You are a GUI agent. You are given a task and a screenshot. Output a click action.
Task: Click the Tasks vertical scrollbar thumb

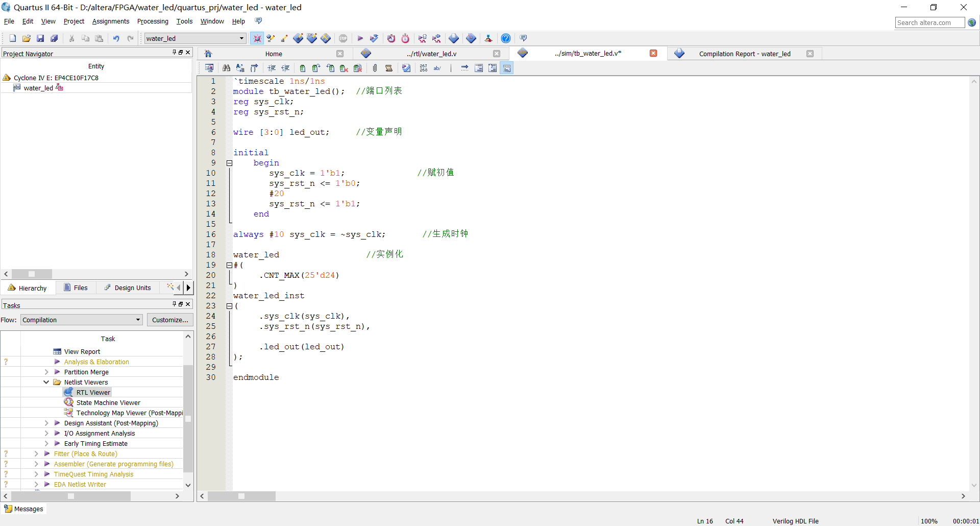pyautogui.click(x=188, y=419)
